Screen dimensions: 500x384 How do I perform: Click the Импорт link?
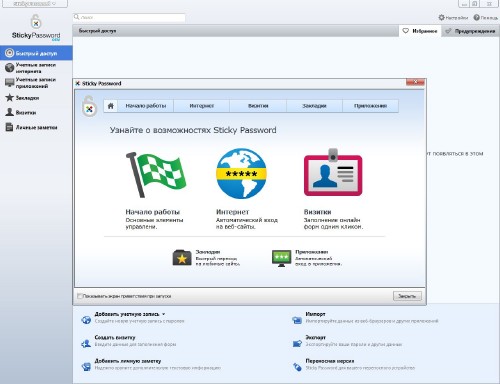click(315, 314)
